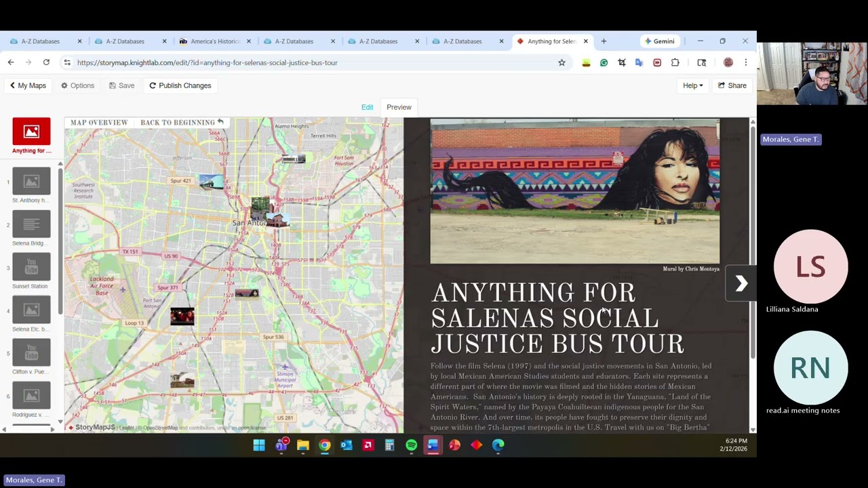The width and height of the screenshot is (868, 488).
Task: Click the mural image in the slide
Action: tap(575, 191)
